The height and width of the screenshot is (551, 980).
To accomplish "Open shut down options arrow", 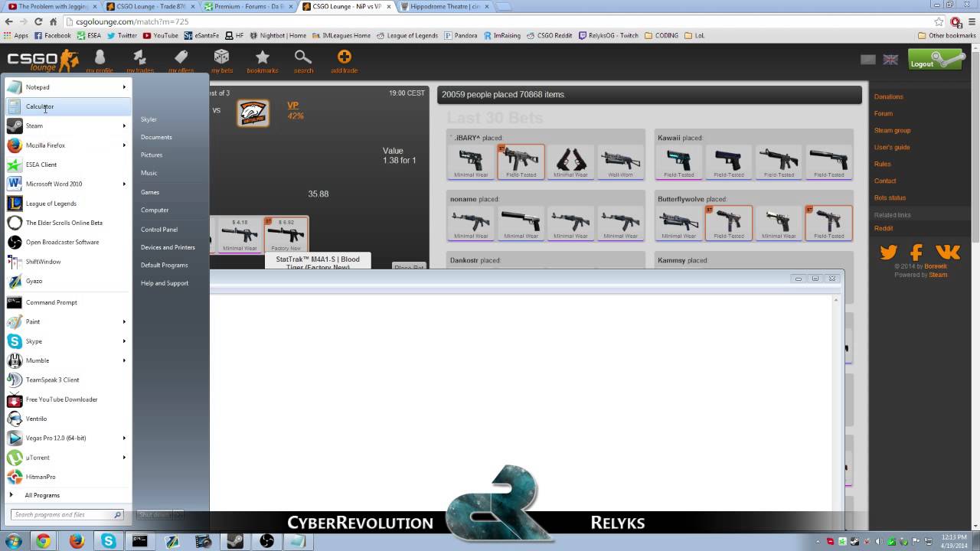I will [x=178, y=515].
